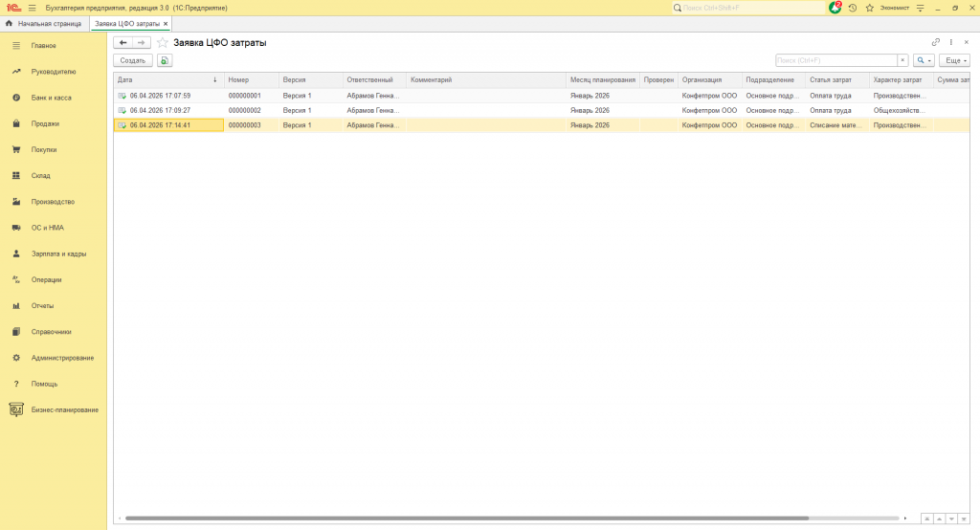Viewport: 980px width, 530px height.
Task: Select row dated 06.04.2026 17:09:27
Action: click(x=542, y=111)
